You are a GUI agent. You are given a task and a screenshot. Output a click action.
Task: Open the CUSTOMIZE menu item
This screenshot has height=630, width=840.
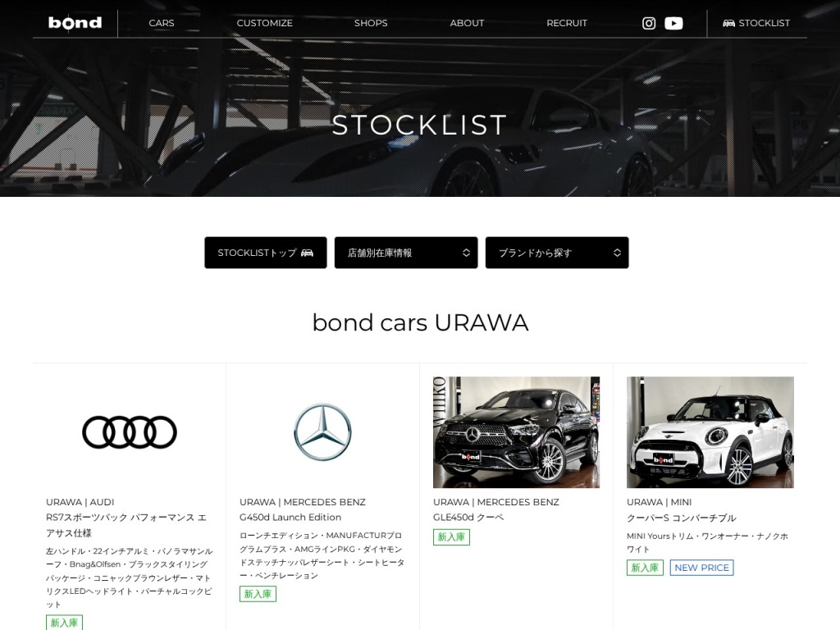coord(265,23)
